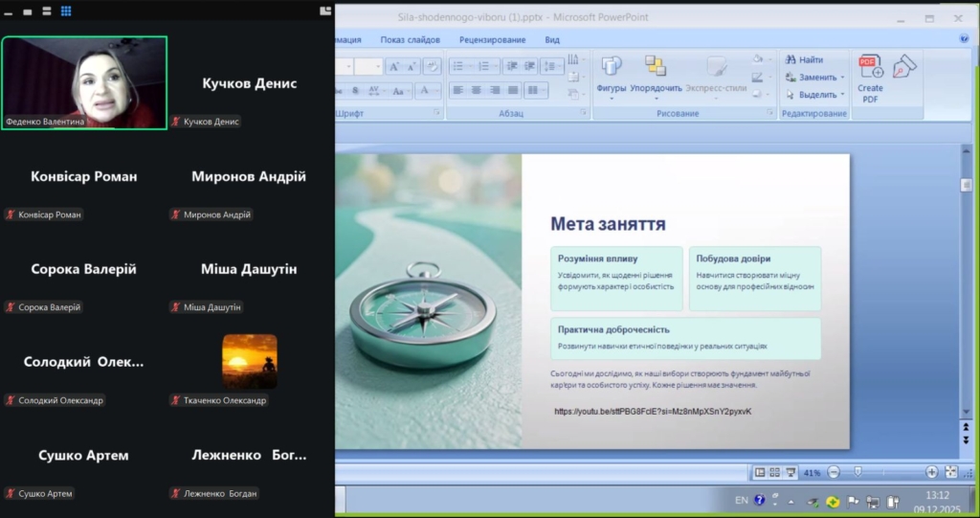This screenshot has height=518, width=980.
Task: Switch to normal view in status bar
Action: [x=760, y=472]
